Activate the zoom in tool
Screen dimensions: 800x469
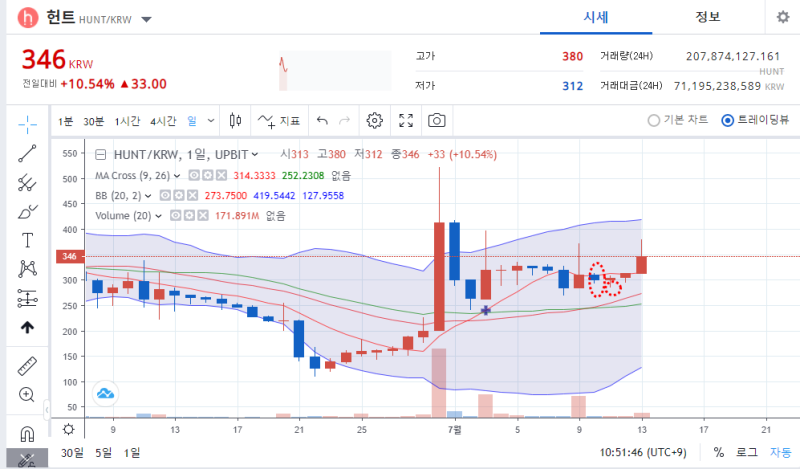pos(27,394)
